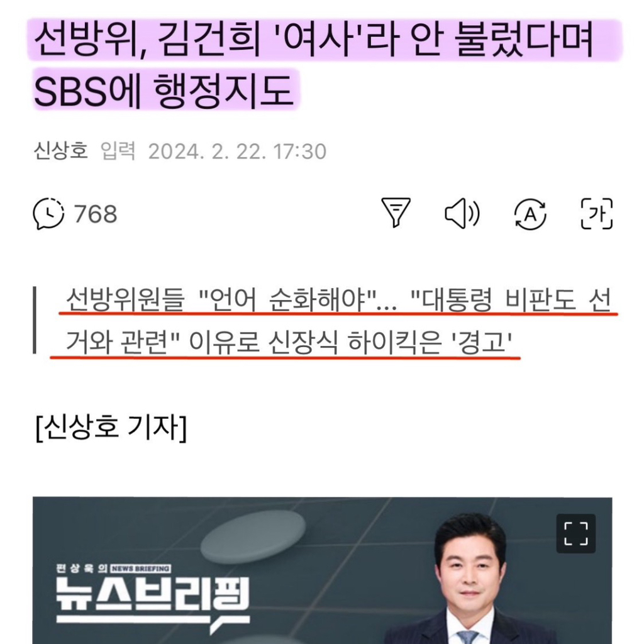Tap the 768 comment count
Image resolution: width=644 pixels, height=644 pixels.
pos(96,214)
